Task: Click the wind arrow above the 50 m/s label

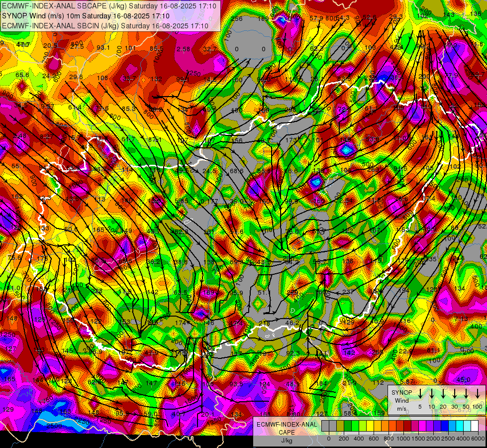Action: [x=466, y=394]
